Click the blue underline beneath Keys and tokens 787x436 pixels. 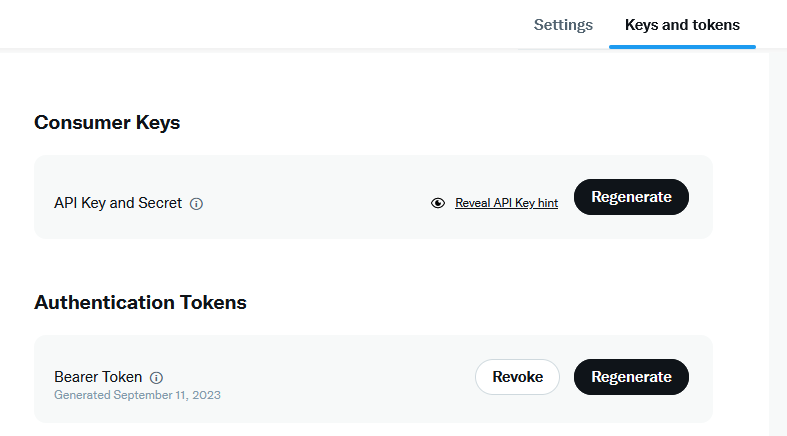click(x=682, y=46)
